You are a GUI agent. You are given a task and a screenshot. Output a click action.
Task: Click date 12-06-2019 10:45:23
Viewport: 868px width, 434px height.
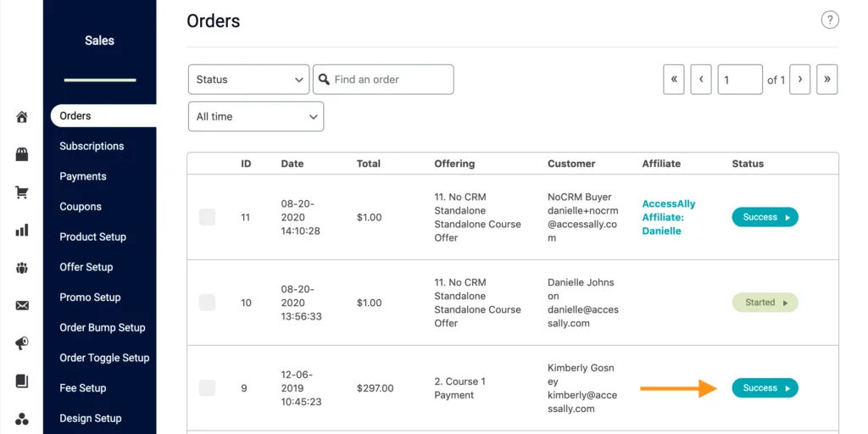click(x=301, y=388)
